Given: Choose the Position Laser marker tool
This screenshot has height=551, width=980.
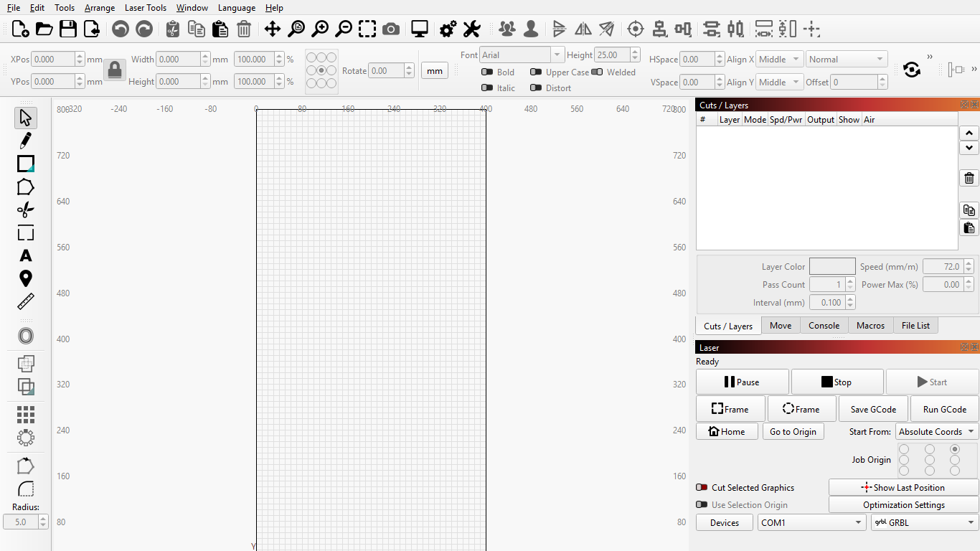Looking at the screenshot, I should (x=26, y=278).
